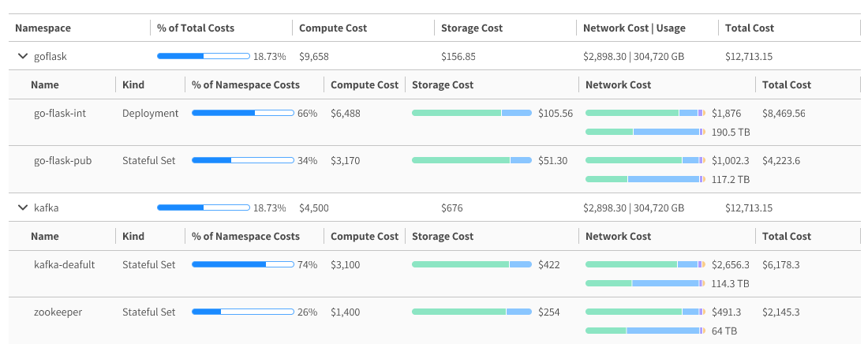Sort by Namespace column header

click(43, 28)
